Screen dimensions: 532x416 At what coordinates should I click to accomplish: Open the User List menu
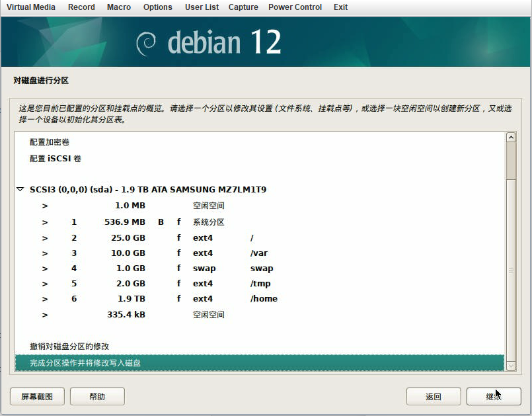pyautogui.click(x=202, y=7)
